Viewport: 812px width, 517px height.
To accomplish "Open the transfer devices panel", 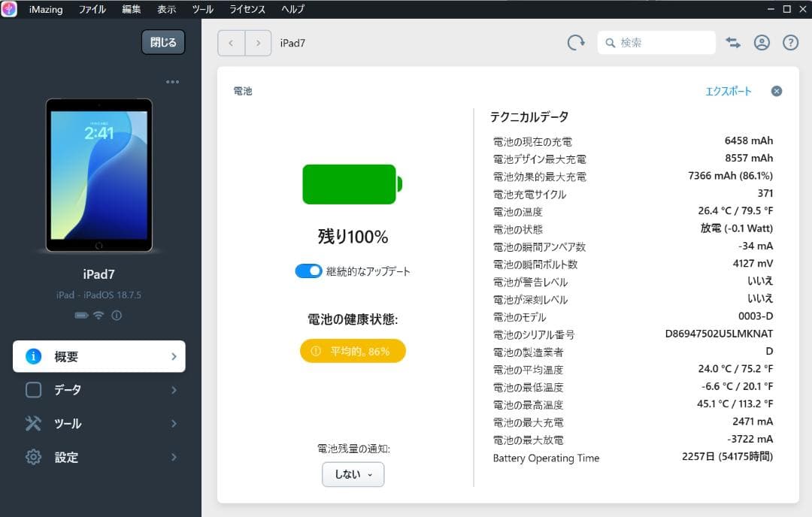I will (x=732, y=43).
